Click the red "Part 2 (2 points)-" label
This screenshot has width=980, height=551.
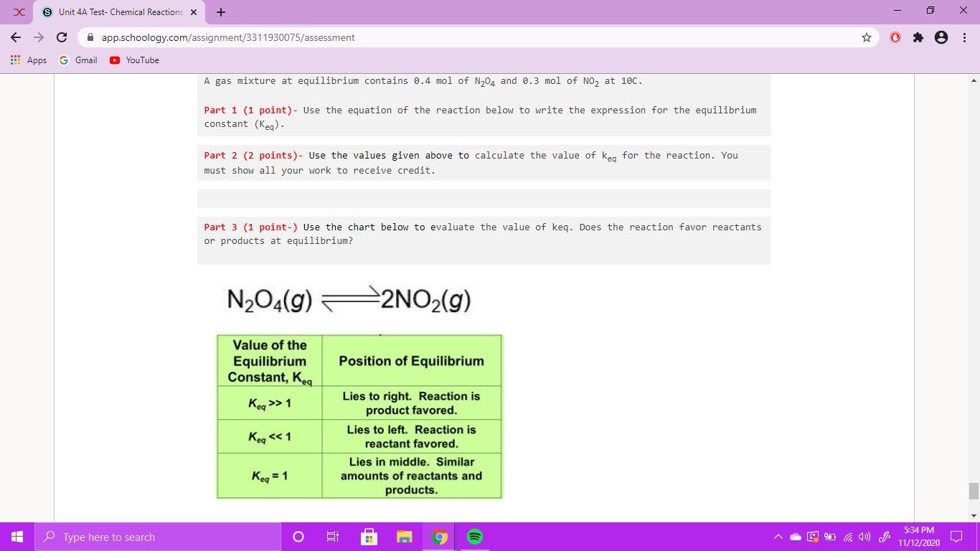[x=253, y=156]
